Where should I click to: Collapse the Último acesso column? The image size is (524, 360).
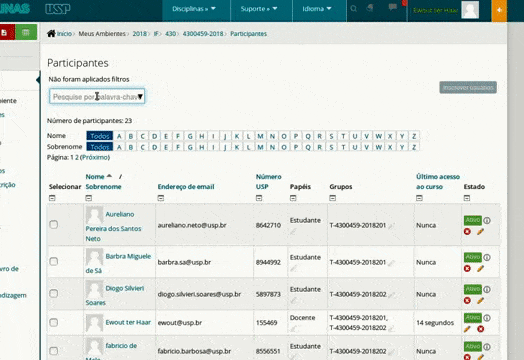(419, 198)
